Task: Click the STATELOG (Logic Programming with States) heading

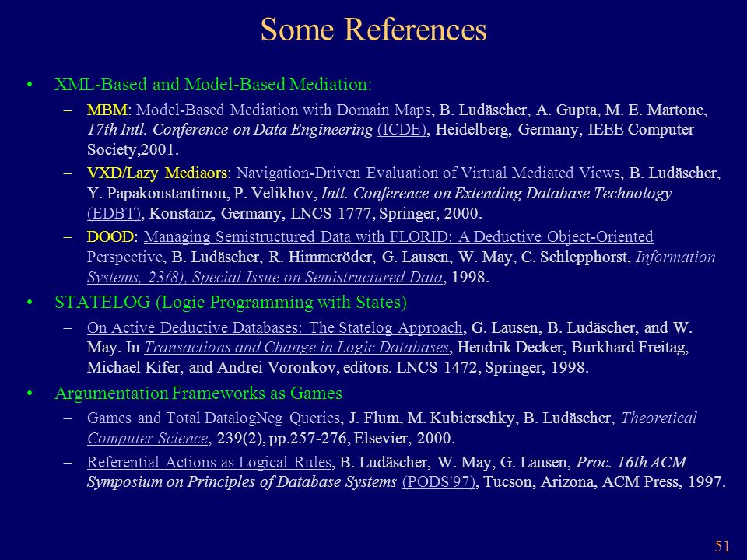Action: tap(230, 303)
